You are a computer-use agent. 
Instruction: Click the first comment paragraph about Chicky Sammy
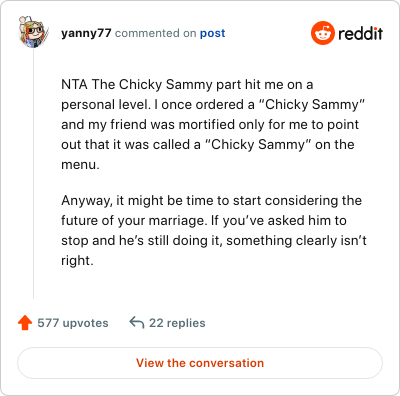[x=213, y=124]
